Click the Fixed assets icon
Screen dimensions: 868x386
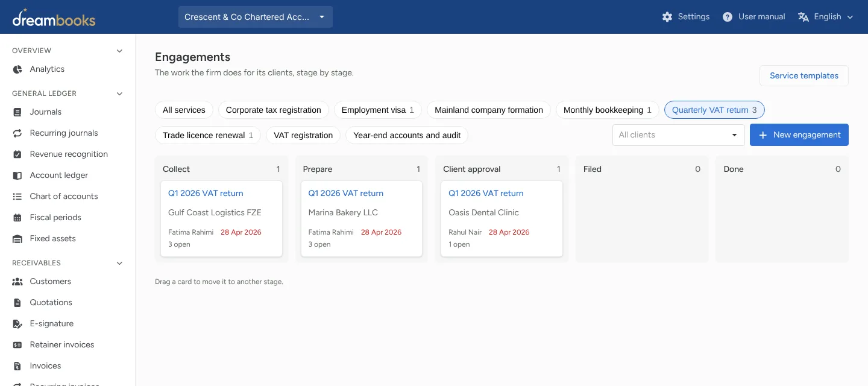tap(17, 239)
